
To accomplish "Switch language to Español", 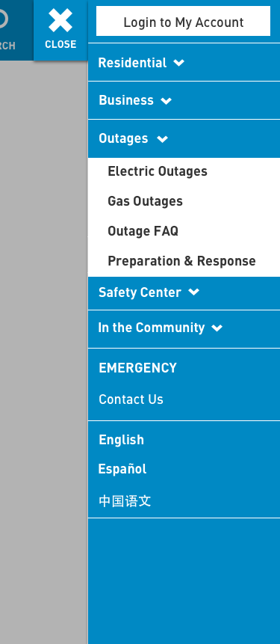I will pyautogui.click(x=122, y=469).
